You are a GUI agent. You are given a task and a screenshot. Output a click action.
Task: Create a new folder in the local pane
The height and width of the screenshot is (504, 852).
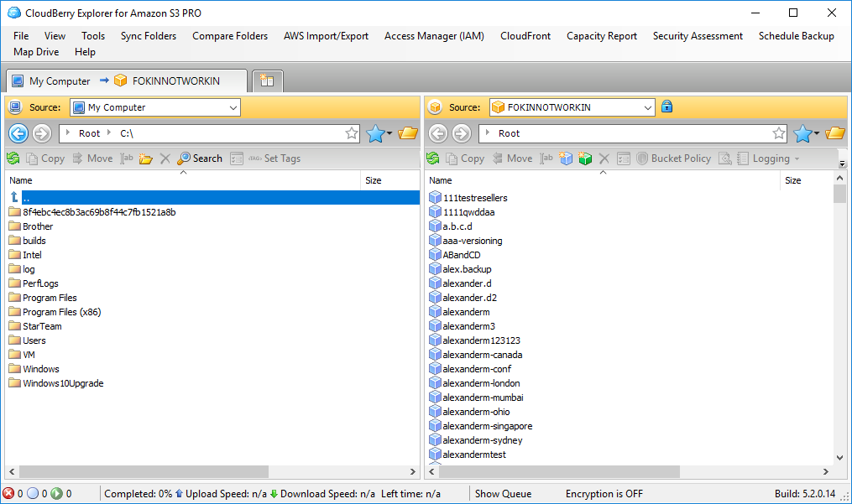pyautogui.click(x=145, y=158)
